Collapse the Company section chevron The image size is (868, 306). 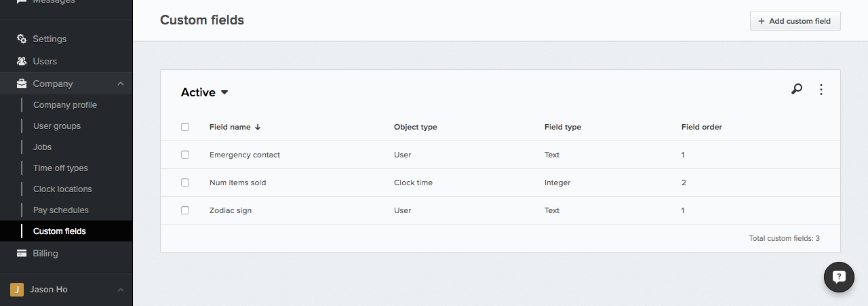click(x=121, y=83)
